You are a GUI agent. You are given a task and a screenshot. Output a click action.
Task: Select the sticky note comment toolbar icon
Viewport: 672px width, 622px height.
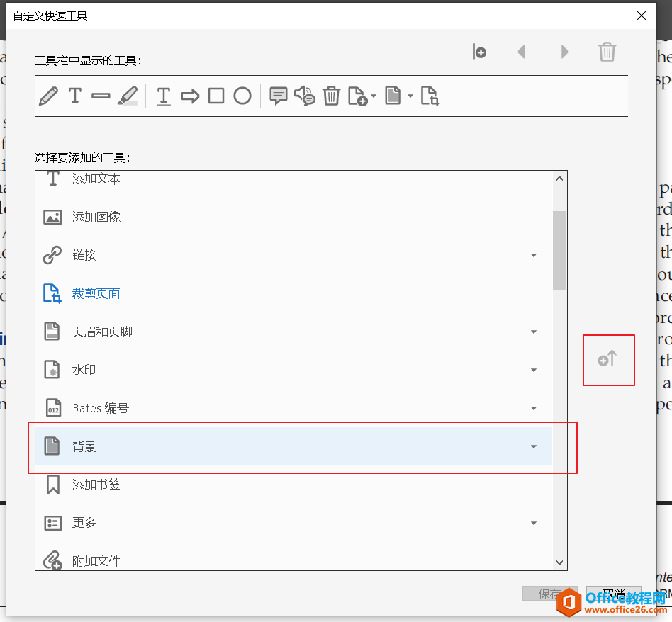278,96
